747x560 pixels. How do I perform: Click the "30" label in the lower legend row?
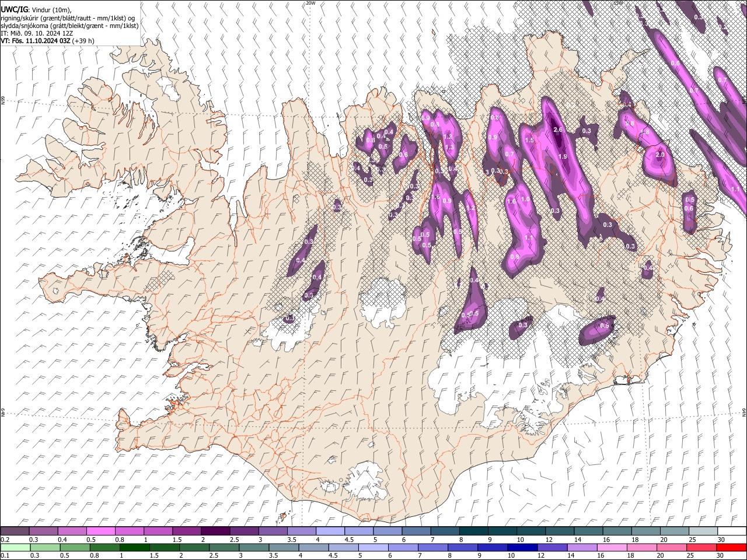pos(720,556)
